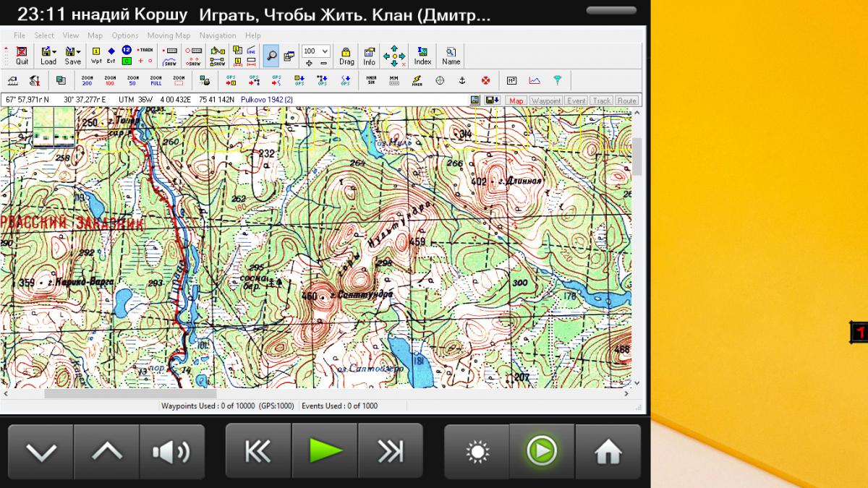
Task: Open the zoom percentage 100 combo box
Action: (316, 51)
